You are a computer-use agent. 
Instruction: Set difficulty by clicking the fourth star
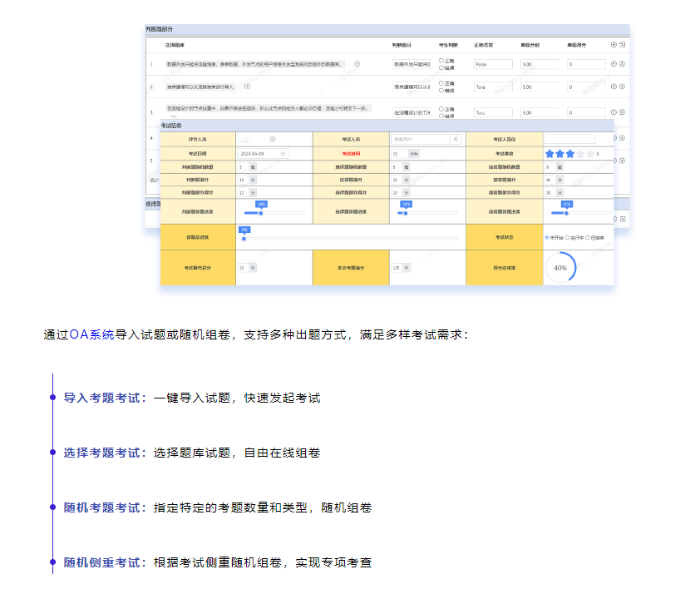580,154
